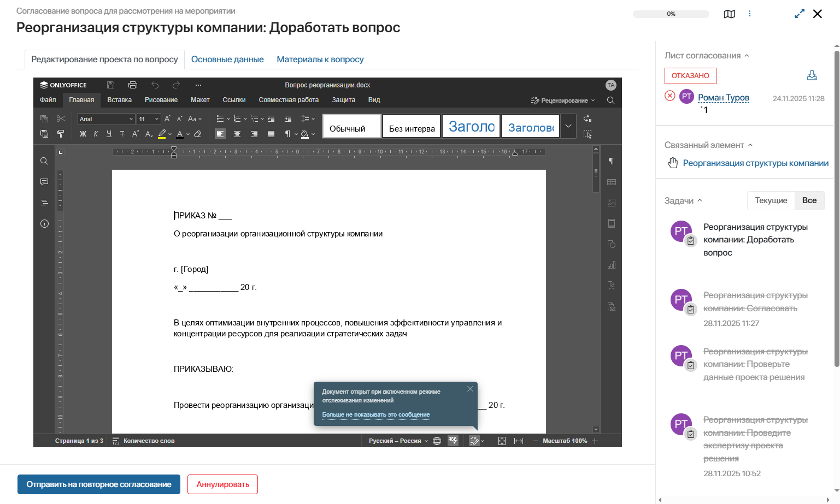Open table settings in right sidebar
The image size is (840, 504).
pyautogui.click(x=612, y=182)
